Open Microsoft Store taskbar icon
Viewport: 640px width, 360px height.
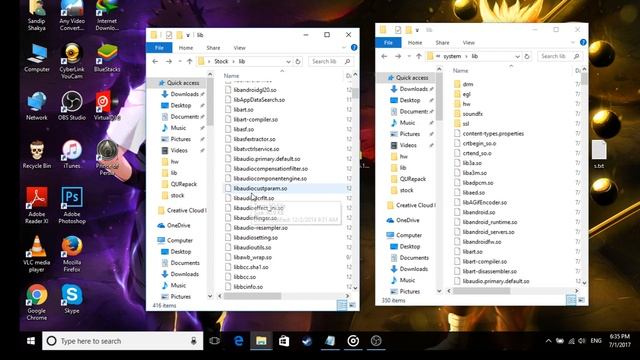pos(284,341)
